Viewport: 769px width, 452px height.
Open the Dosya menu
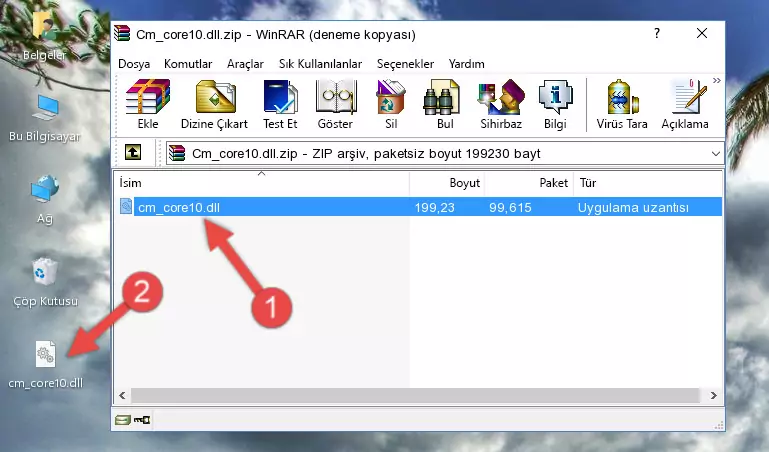(134, 64)
